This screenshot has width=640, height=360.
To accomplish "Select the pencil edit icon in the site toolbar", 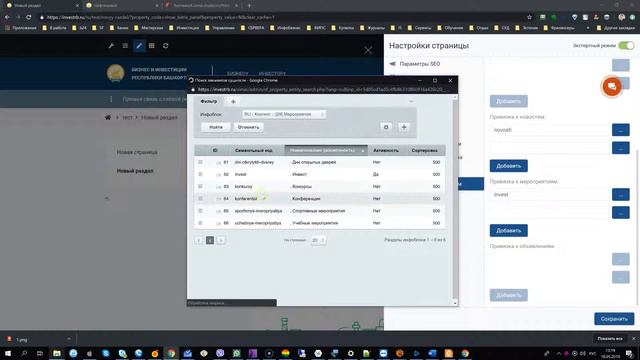I will pyautogui.click(x=139, y=46).
